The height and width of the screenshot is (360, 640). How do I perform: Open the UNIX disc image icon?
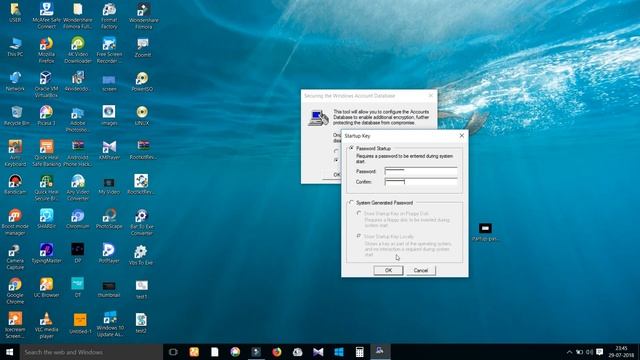coord(142,115)
